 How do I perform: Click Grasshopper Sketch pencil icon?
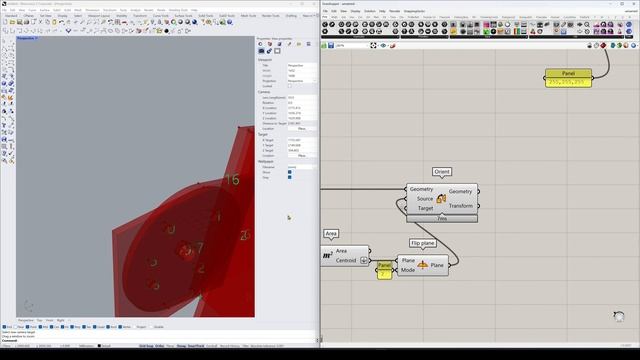pyautogui.click(x=393, y=46)
